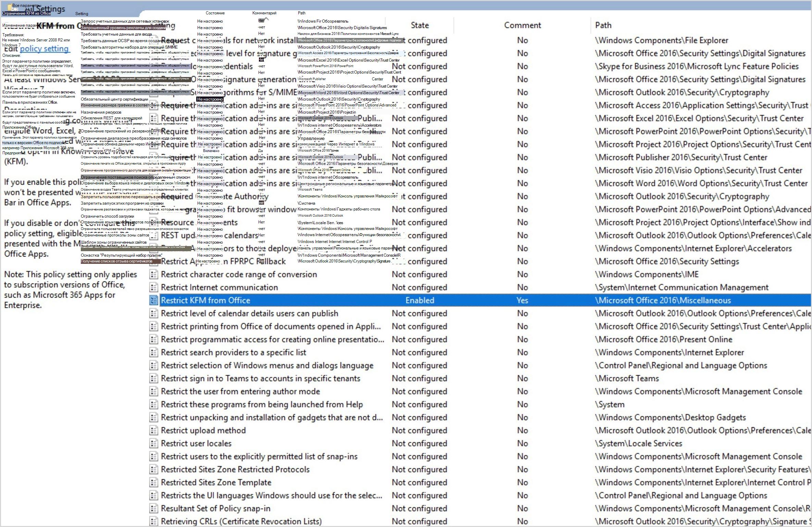Select Restrict character code range of conversion name
The width and height of the screenshot is (812, 527).
pos(239,274)
